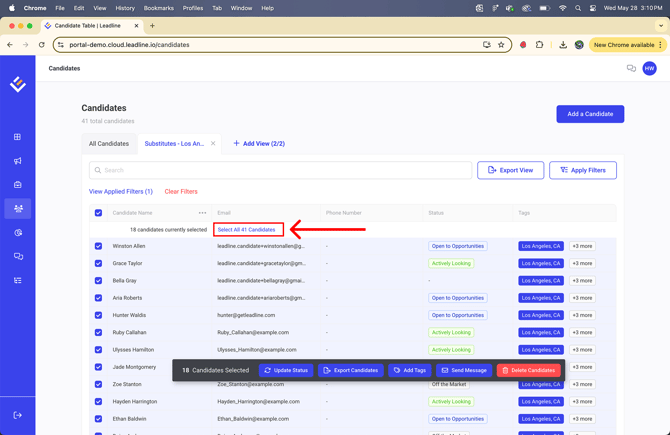
Task: Click into the candidate Search field
Action: click(280, 170)
